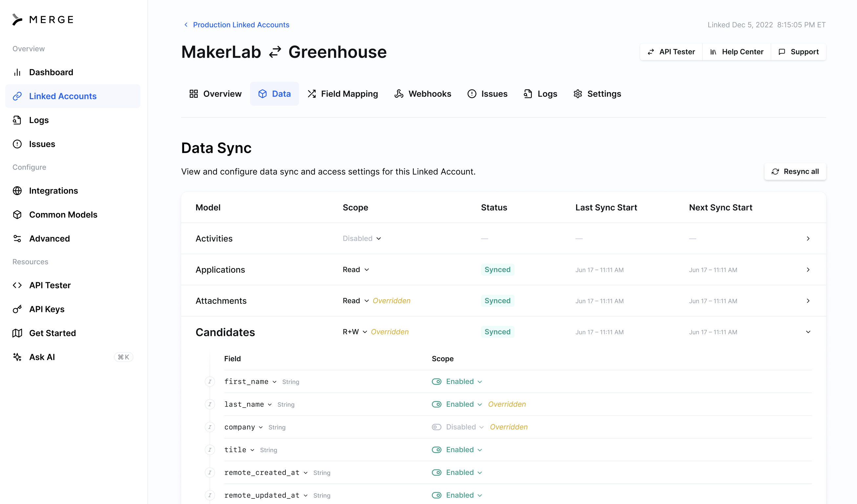This screenshot has height=504, width=857.
Task: Click the Resync all button
Action: click(x=795, y=172)
